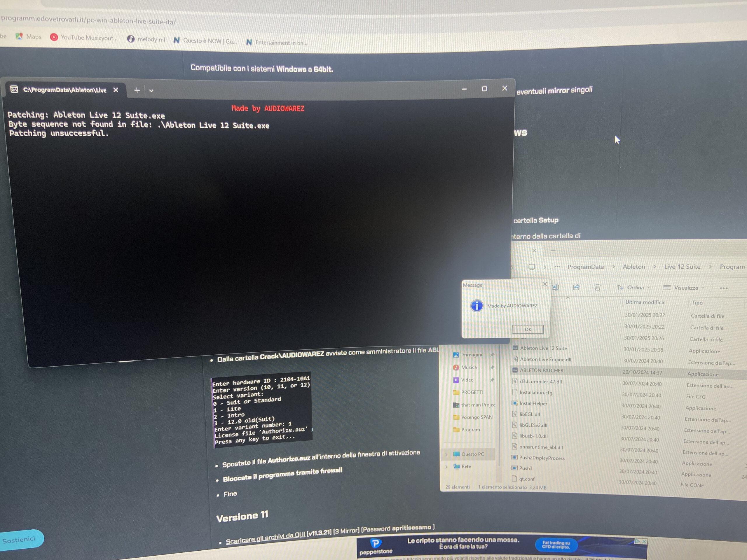Viewport: 747px width, 560px height.
Task: Open Maps bookmark in browser bar
Action: (28, 36)
